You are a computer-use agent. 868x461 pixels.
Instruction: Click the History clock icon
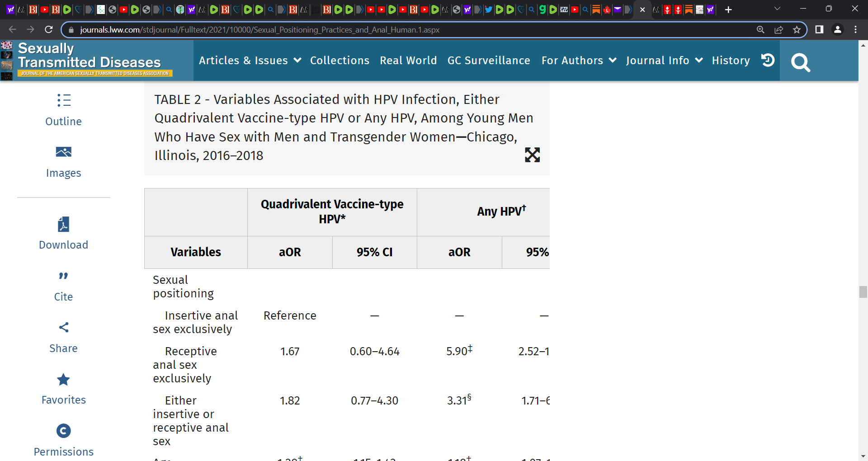768,60
